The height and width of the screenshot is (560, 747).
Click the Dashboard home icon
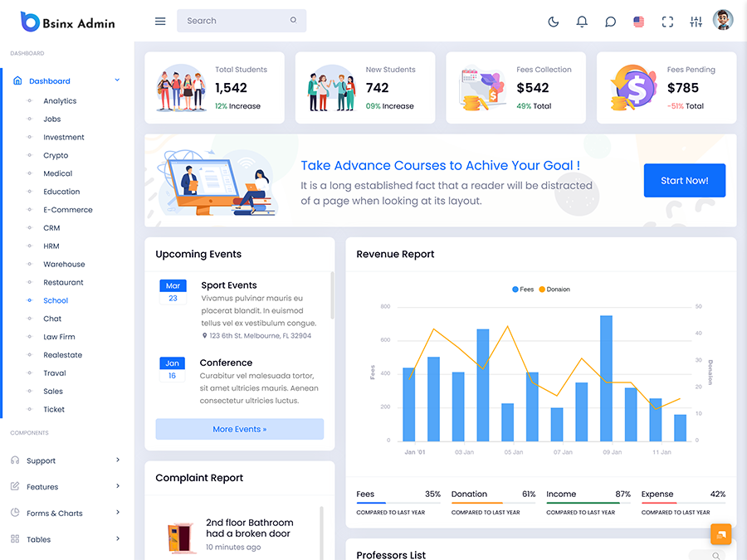tap(17, 80)
